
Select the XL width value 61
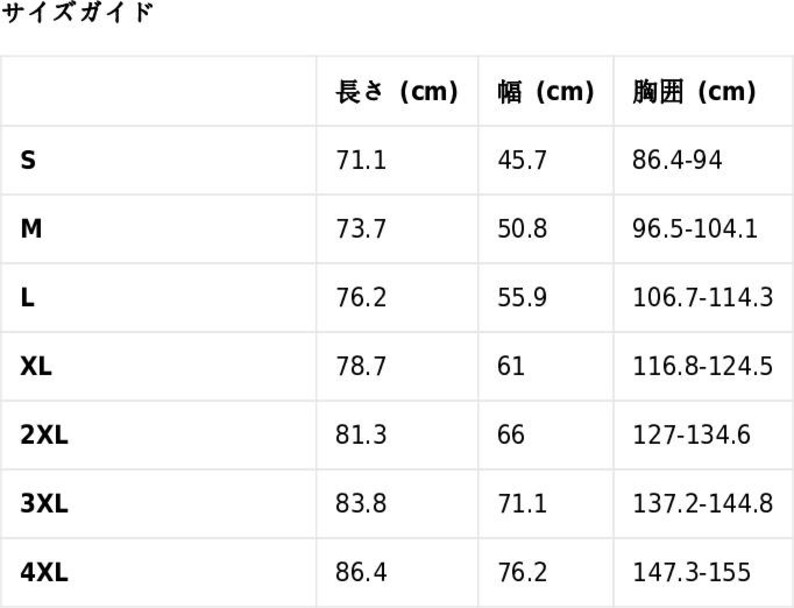click(x=510, y=366)
